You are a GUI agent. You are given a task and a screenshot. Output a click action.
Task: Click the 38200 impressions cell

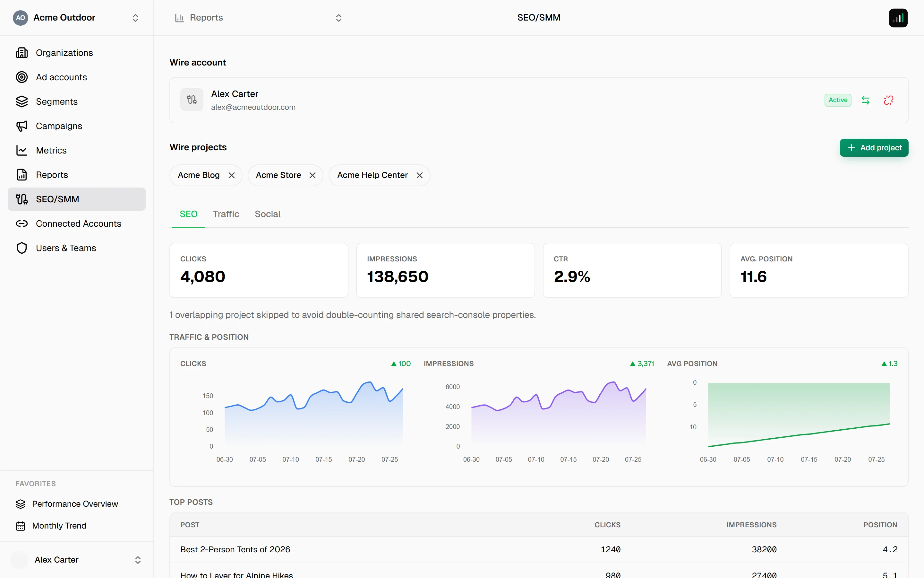pyautogui.click(x=764, y=549)
